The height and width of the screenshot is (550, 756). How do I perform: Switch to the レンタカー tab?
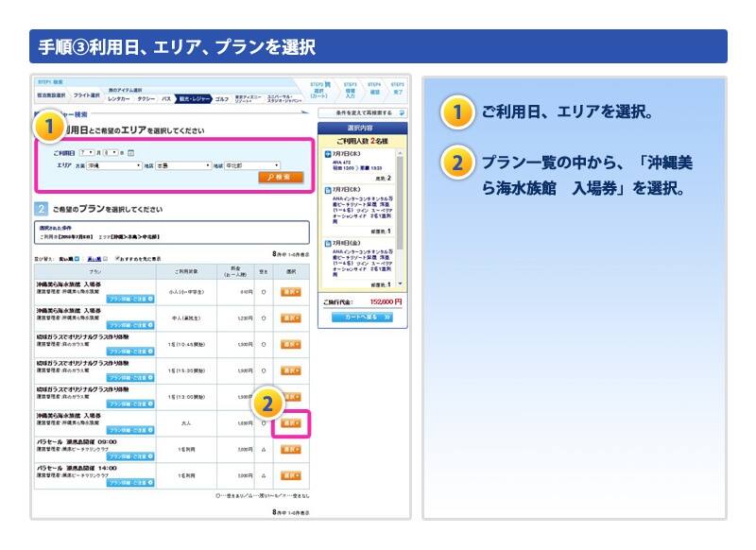[119, 97]
